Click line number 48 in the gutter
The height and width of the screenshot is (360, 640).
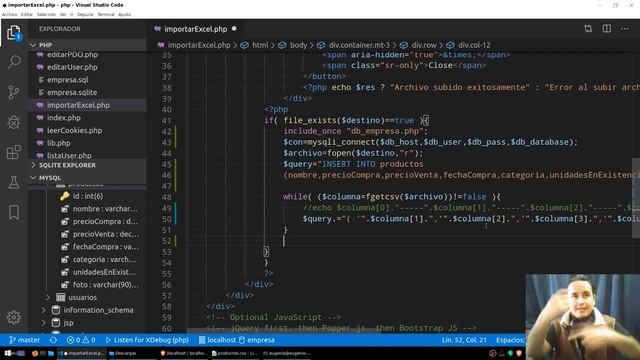click(167, 197)
